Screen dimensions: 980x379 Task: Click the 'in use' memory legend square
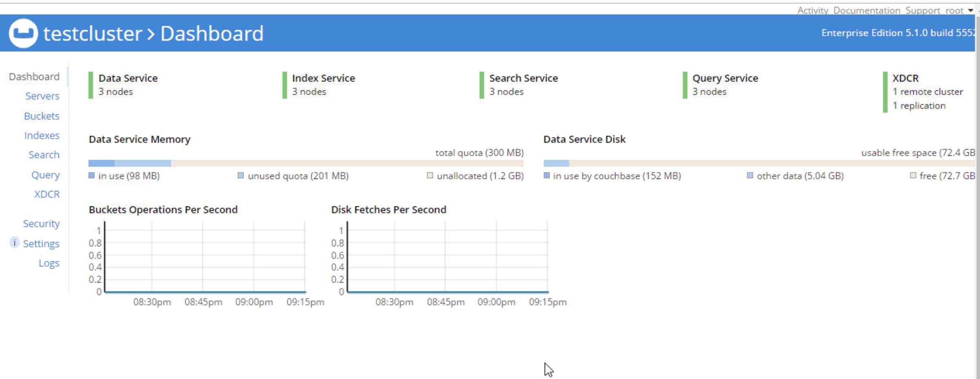(x=92, y=175)
